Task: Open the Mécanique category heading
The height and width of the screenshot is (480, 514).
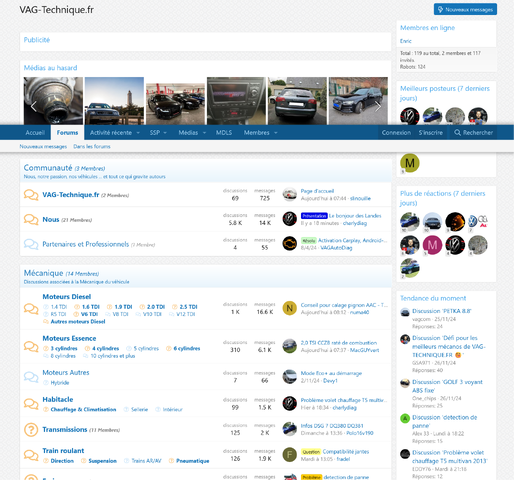Action: tap(43, 273)
